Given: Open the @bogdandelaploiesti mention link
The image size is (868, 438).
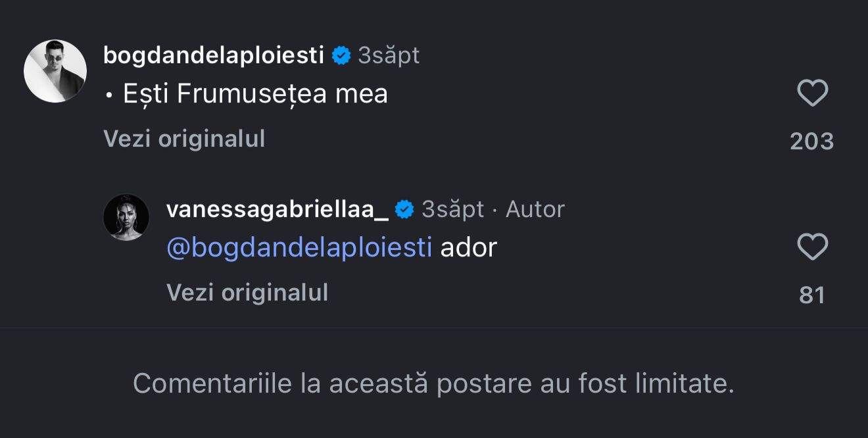Looking at the screenshot, I should pyautogui.click(x=299, y=247).
